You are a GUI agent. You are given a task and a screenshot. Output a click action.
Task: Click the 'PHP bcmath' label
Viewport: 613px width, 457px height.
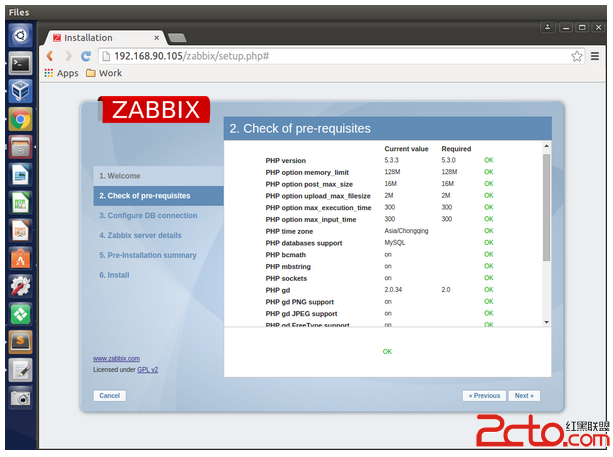point(286,255)
